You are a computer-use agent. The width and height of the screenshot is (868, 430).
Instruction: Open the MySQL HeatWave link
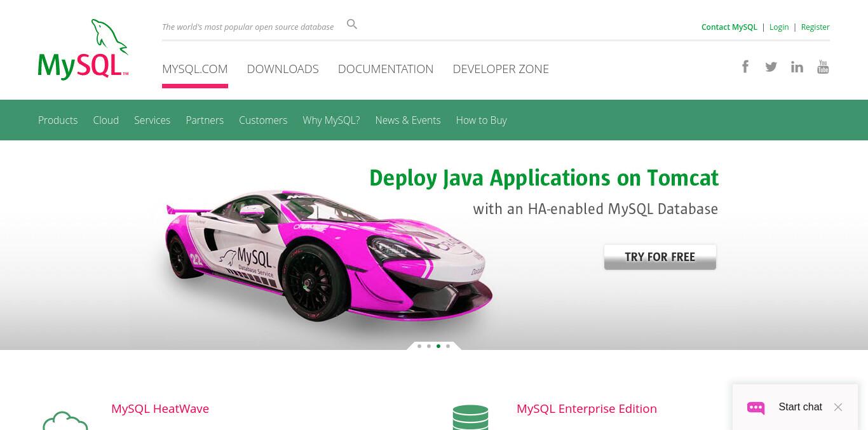[x=160, y=408]
